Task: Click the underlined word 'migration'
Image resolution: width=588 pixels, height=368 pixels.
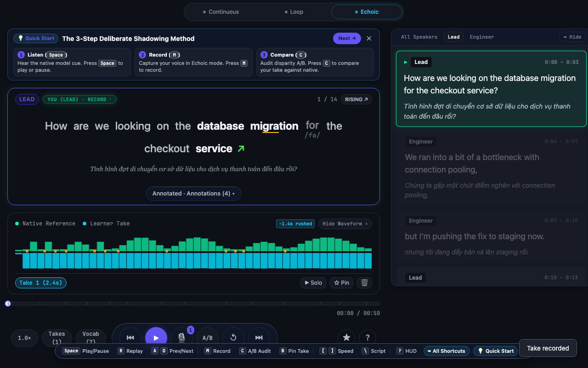Action: pyautogui.click(x=274, y=126)
